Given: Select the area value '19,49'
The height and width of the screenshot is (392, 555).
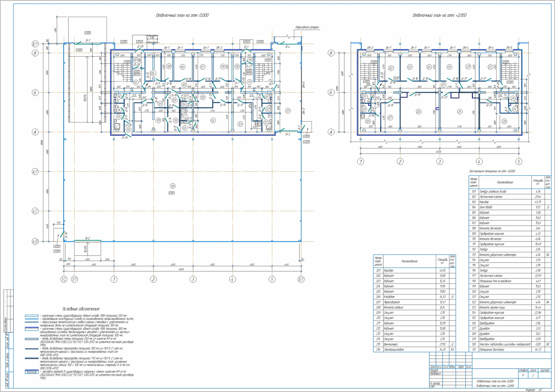Looking at the screenshot, I should point(538,244).
